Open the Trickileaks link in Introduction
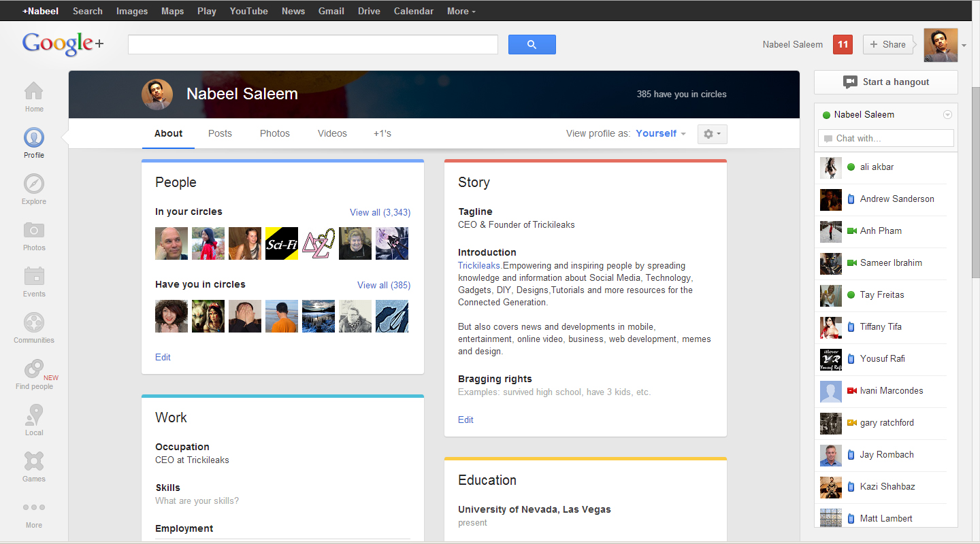980x544 pixels. click(480, 266)
